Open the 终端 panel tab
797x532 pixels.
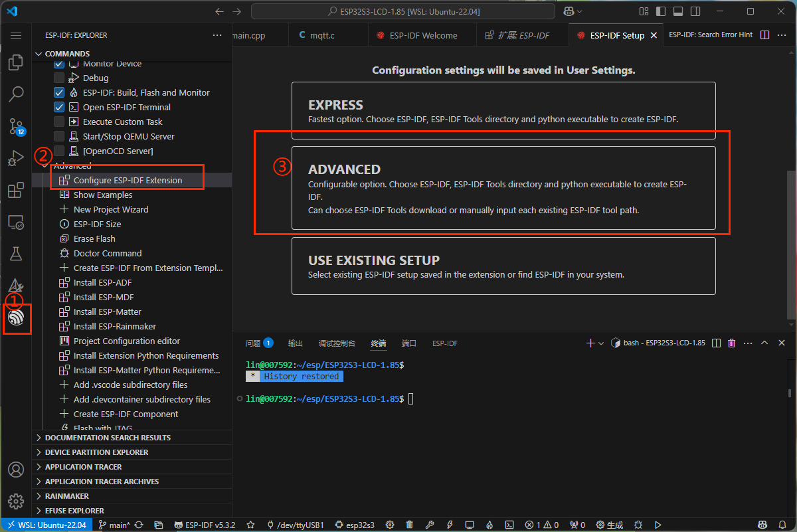point(379,343)
